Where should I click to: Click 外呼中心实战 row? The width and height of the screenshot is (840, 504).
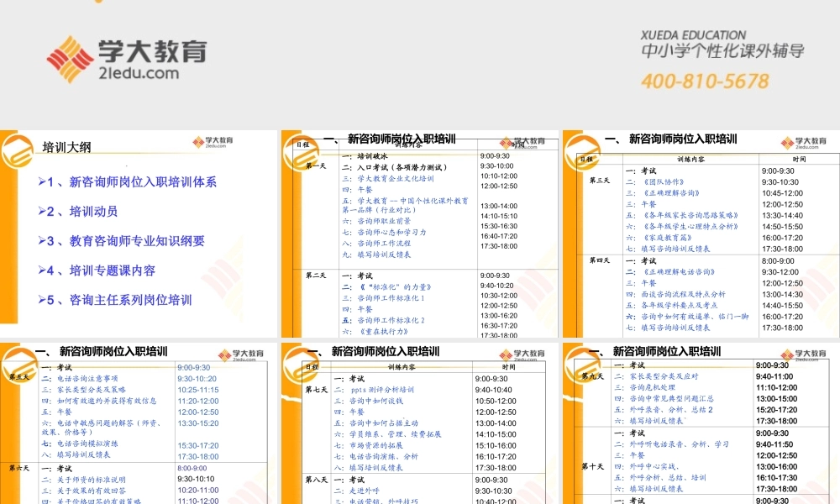point(647,467)
